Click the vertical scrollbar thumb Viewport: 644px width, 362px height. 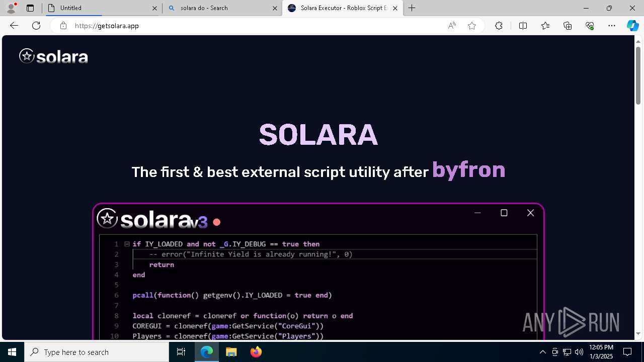pos(638,76)
